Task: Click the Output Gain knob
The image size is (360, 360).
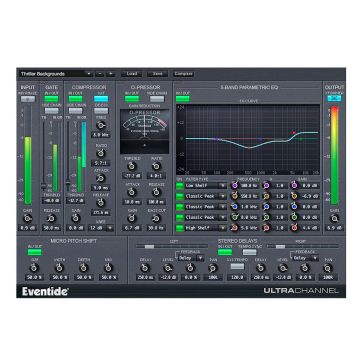Action: (334, 219)
